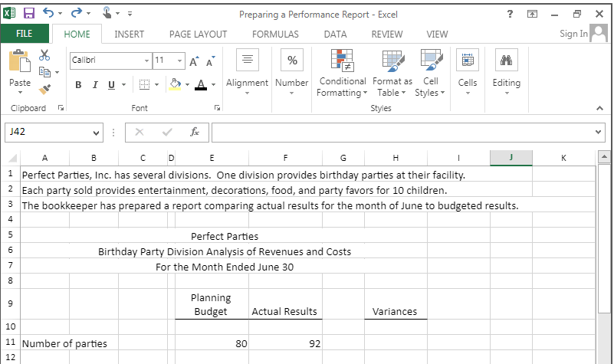Screen dimensions: 614x364
Task: Click the Touch/Mouse mode icon
Action: [x=107, y=13]
